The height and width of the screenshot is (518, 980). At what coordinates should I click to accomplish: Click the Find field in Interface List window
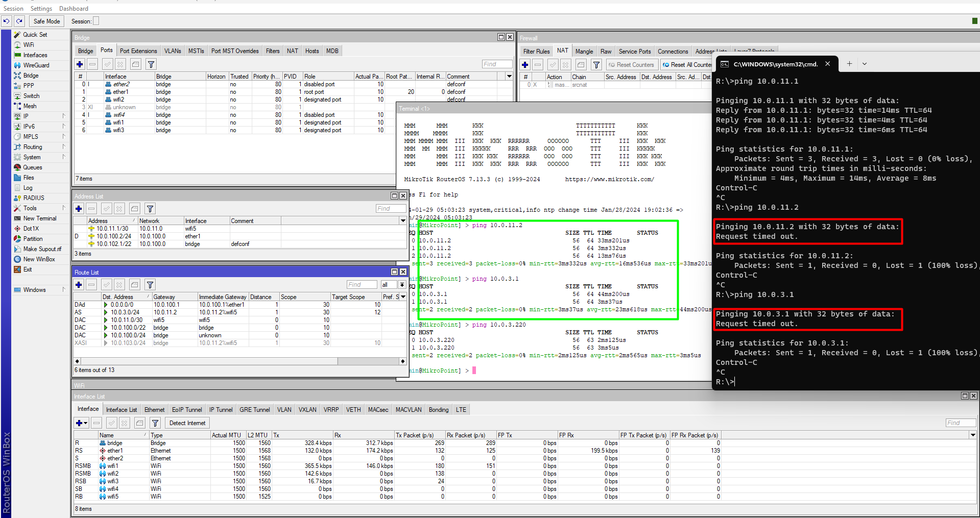coord(961,423)
